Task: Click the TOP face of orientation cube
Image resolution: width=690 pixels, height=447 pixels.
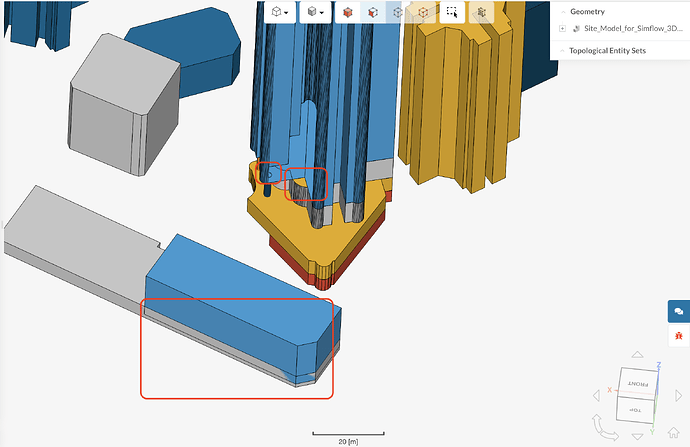Action: 635,410
